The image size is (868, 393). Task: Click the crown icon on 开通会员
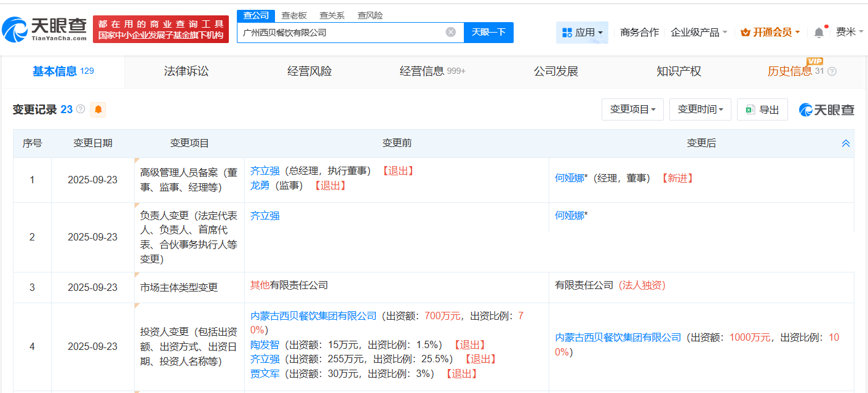pyautogui.click(x=745, y=31)
